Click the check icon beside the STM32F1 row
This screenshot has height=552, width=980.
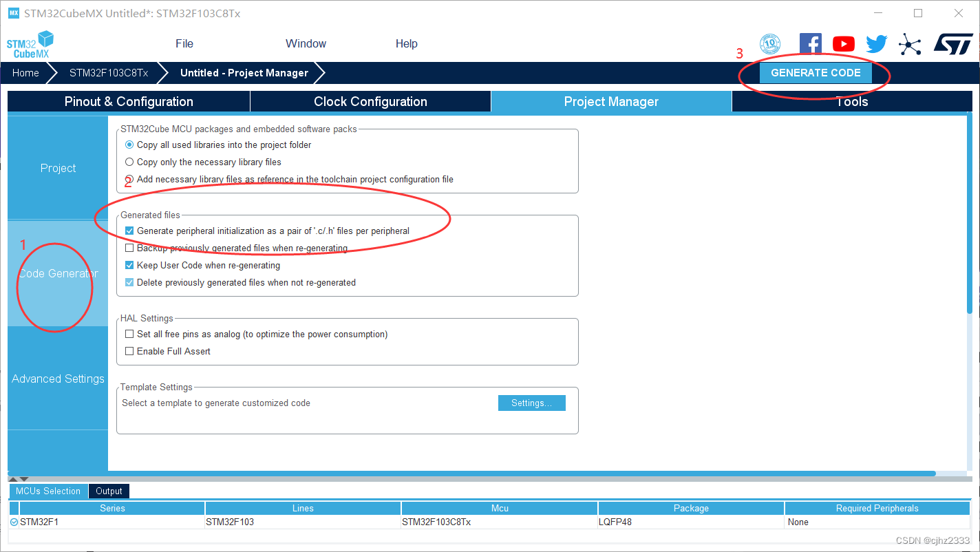(14, 522)
